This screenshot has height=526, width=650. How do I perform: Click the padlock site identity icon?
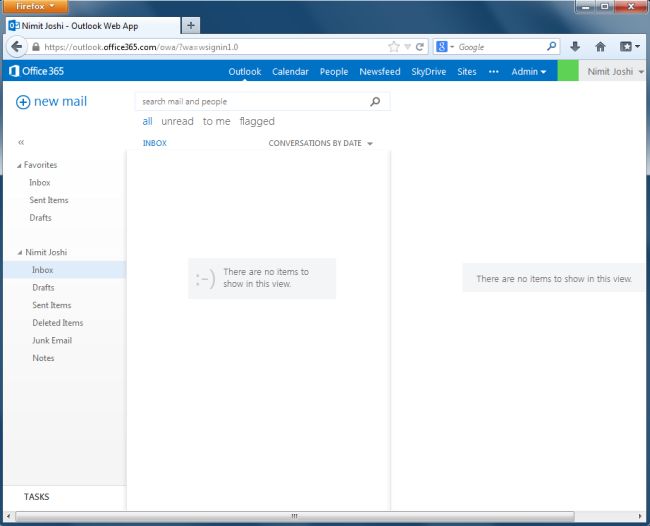pyautogui.click(x=36, y=47)
